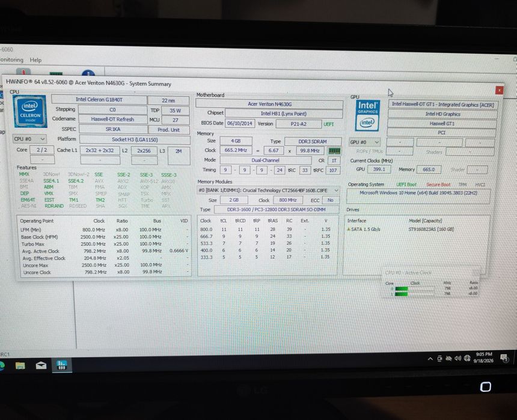Screen dimensions: 517x420
Task: Click the Turbo Max operating point row
Action: [104, 244]
